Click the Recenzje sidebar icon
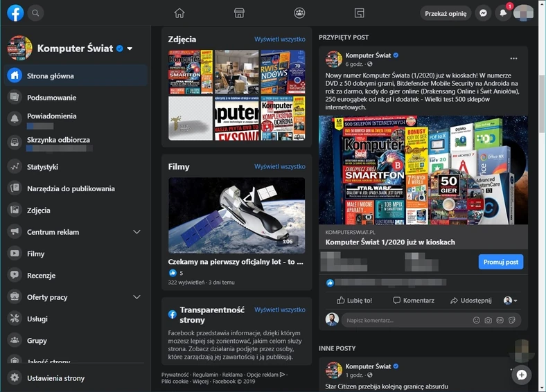The image size is (546, 392). click(x=15, y=275)
